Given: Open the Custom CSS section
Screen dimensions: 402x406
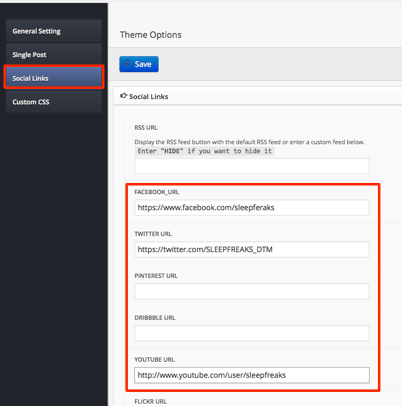Looking at the screenshot, I should pyautogui.click(x=54, y=102).
